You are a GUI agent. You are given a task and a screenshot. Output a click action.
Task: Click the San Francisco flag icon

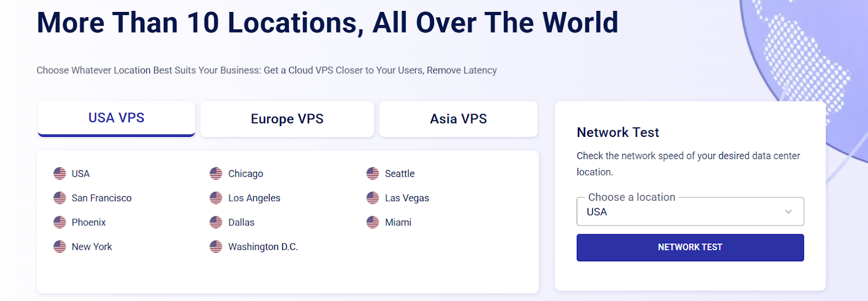pos(60,198)
